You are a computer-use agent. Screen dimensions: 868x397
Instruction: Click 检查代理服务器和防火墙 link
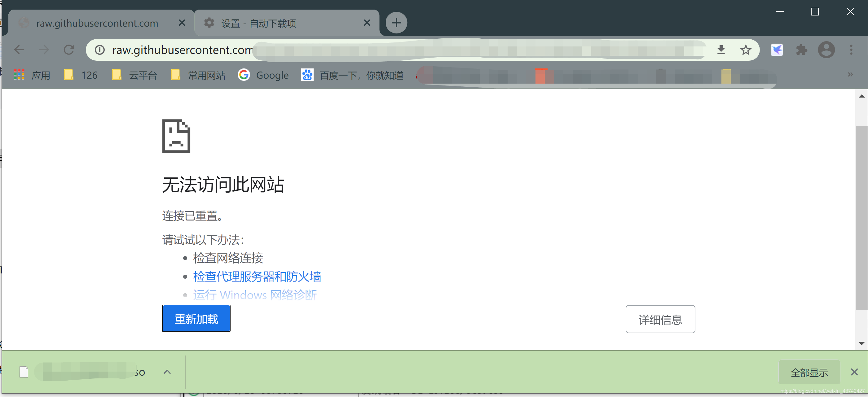[257, 277]
